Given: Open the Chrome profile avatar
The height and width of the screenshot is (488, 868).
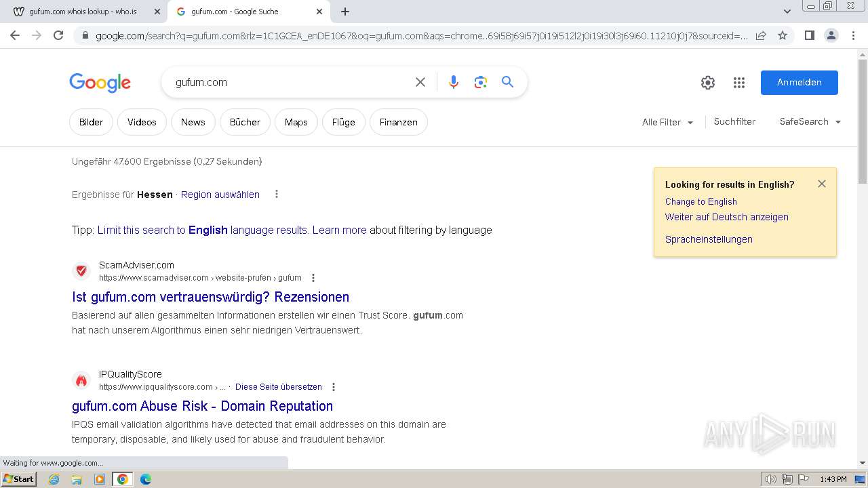Looking at the screenshot, I should click(x=831, y=35).
